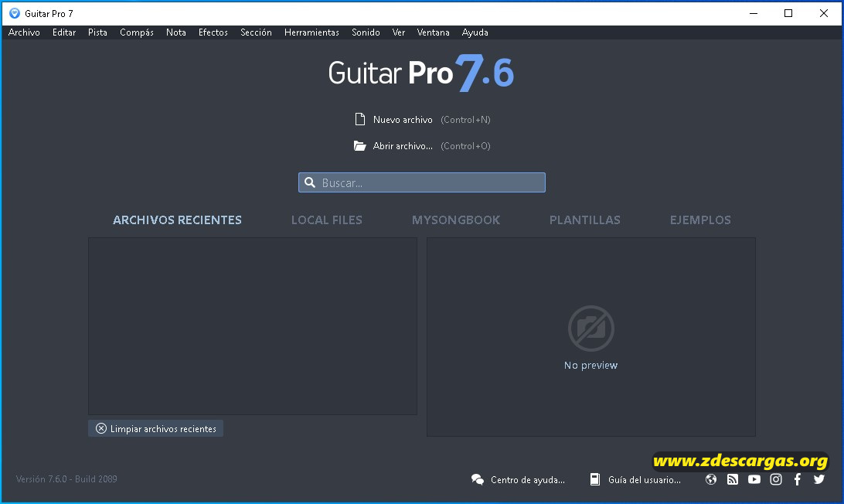The width and height of the screenshot is (844, 504).
Task: Open the Archivo menu
Action: point(24,32)
